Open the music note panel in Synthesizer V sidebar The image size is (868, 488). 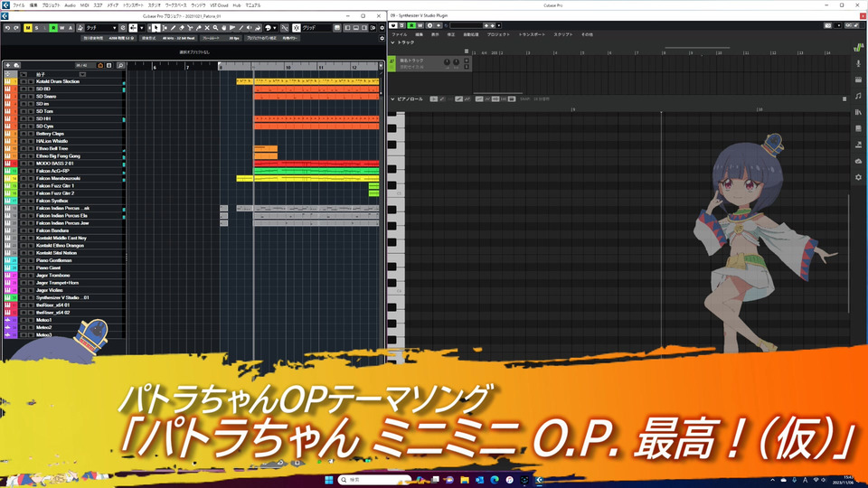click(x=859, y=97)
